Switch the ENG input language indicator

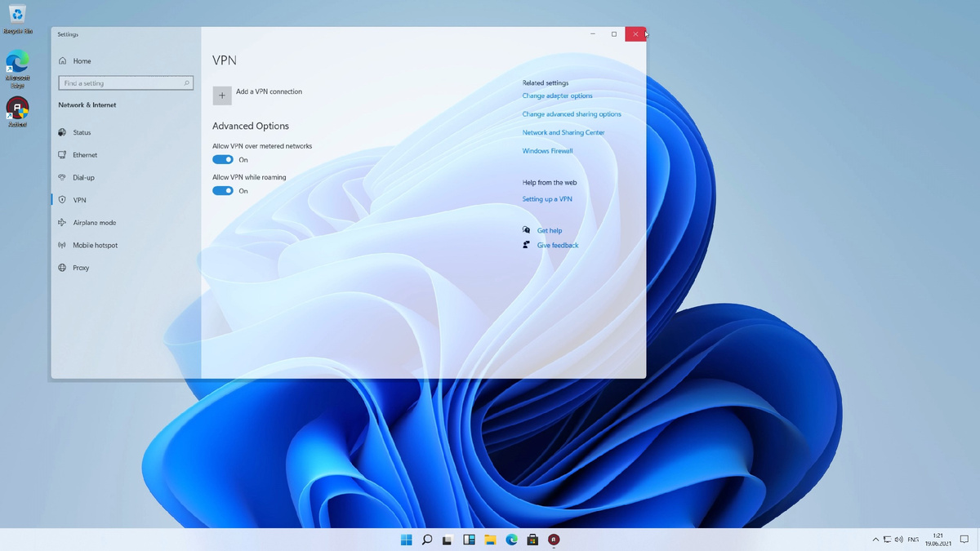(913, 540)
